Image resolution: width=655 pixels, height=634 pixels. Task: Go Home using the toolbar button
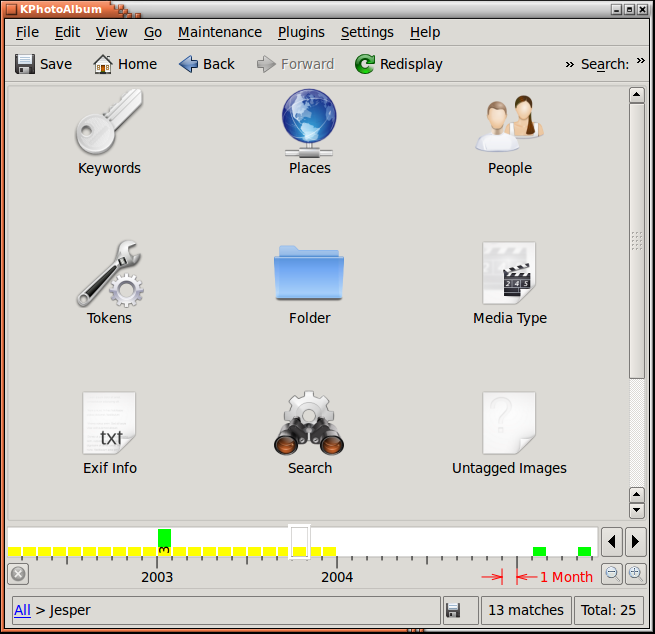coord(125,64)
